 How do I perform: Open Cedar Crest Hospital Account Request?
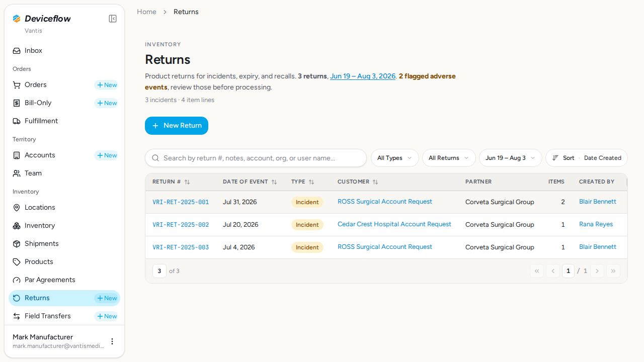pyautogui.click(x=394, y=224)
